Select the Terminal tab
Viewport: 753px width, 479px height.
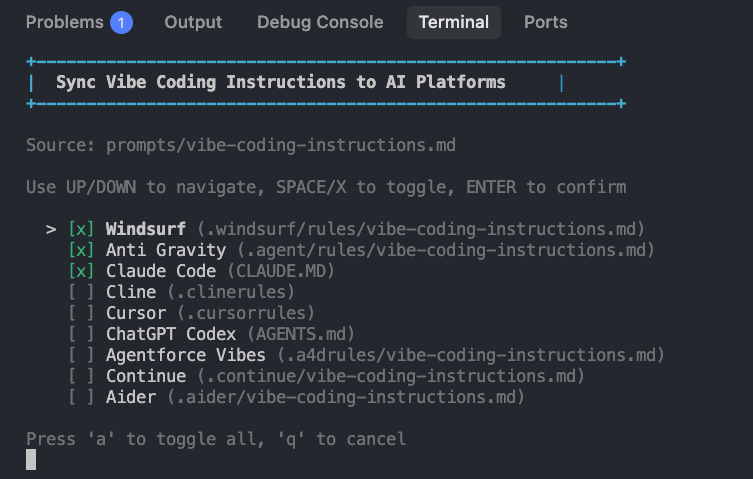454,23
